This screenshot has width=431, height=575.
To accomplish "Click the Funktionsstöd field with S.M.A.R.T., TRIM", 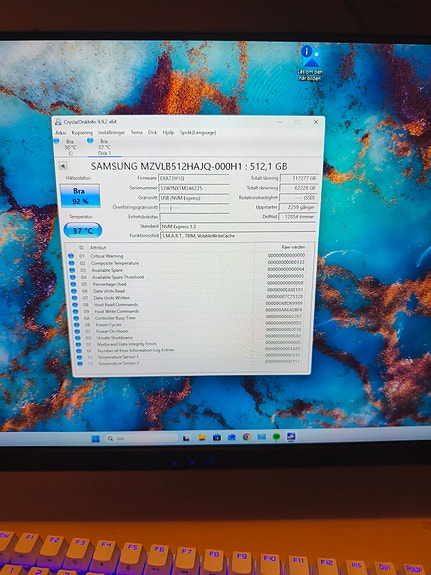I will [x=238, y=236].
